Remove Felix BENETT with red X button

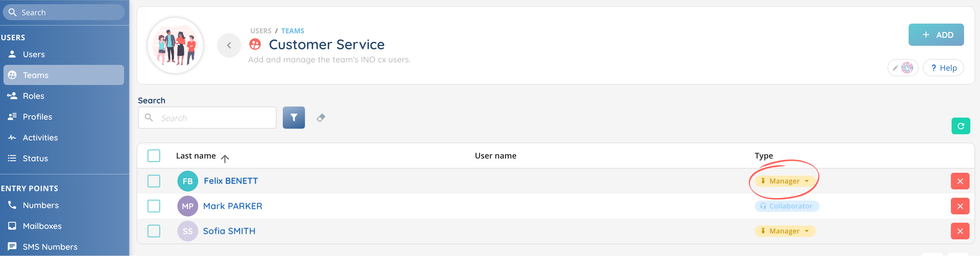click(x=960, y=181)
